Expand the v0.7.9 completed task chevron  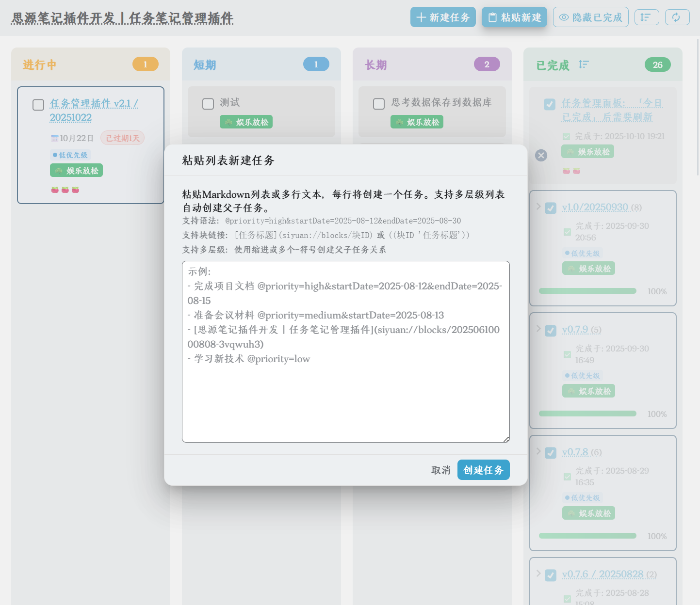[x=538, y=329]
